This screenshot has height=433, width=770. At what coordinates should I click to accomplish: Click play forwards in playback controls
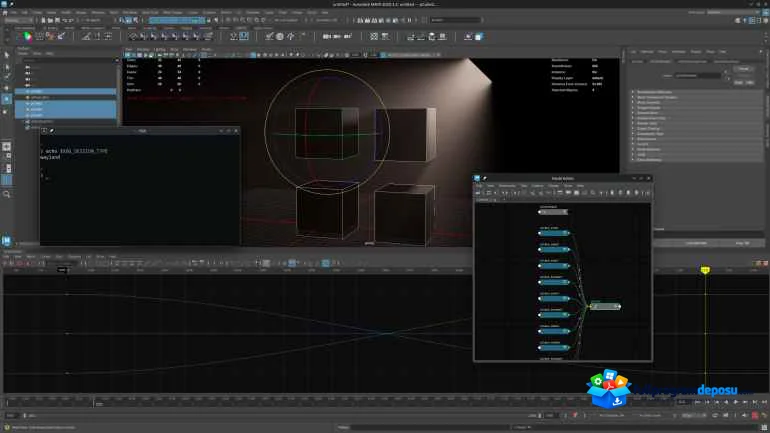click(736, 402)
